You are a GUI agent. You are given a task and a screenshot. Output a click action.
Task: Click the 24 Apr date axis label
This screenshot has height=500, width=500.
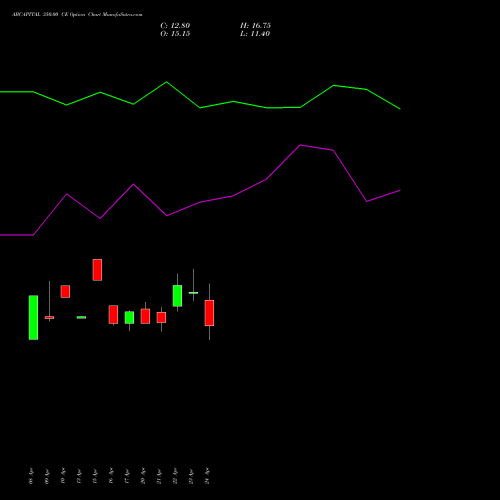(207, 476)
